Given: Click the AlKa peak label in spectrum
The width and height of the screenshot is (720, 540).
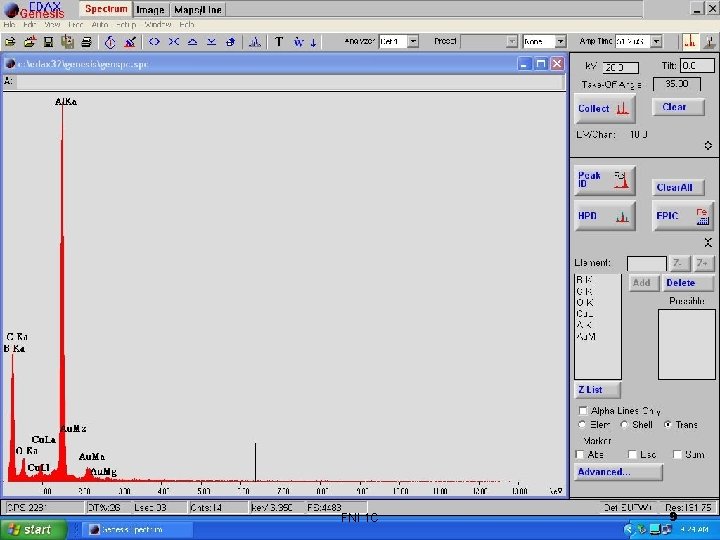Looking at the screenshot, I should coord(66,102).
